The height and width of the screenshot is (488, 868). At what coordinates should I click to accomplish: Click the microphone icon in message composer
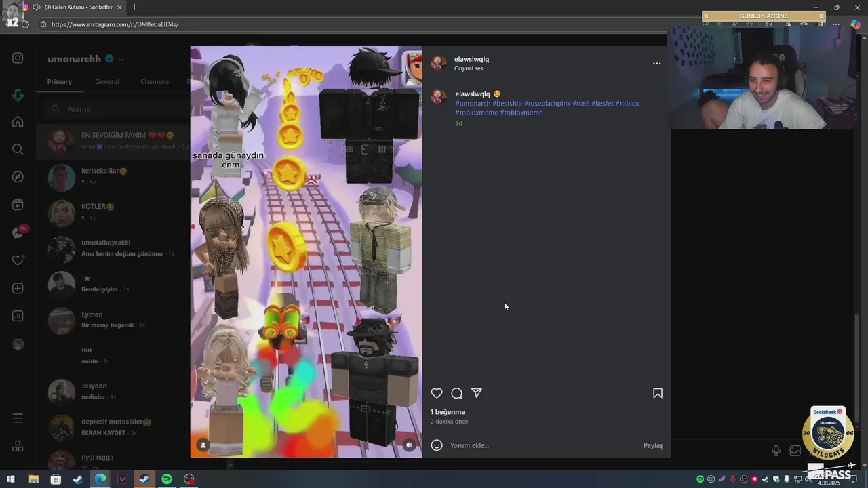point(776,451)
